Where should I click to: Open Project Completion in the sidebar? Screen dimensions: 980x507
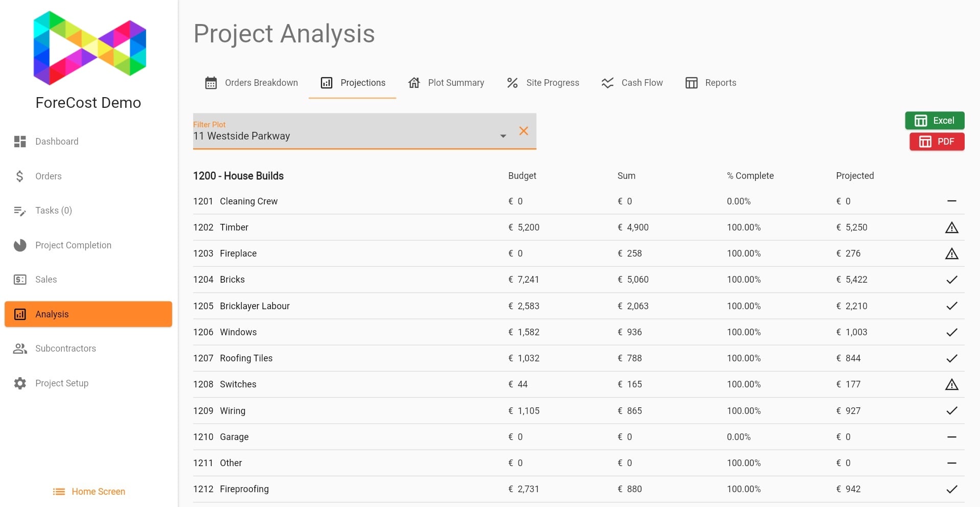(x=73, y=245)
